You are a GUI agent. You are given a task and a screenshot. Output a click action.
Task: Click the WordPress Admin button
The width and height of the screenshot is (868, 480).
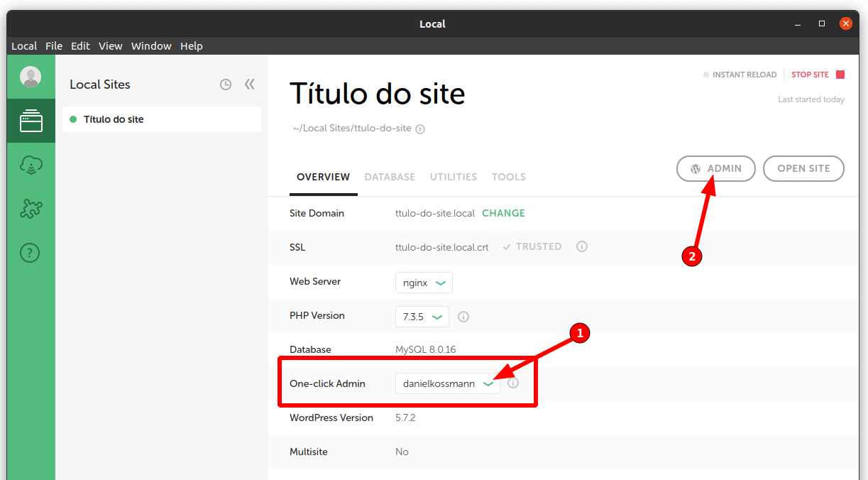click(716, 168)
